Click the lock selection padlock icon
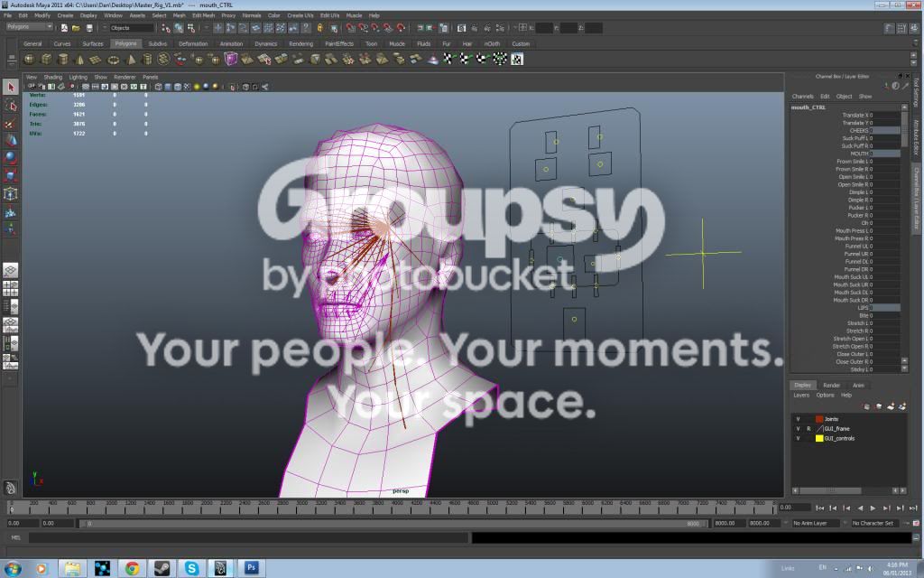 point(320,28)
